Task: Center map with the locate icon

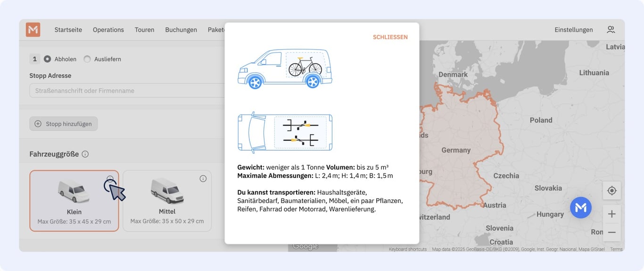Action: [x=612, y=190]
